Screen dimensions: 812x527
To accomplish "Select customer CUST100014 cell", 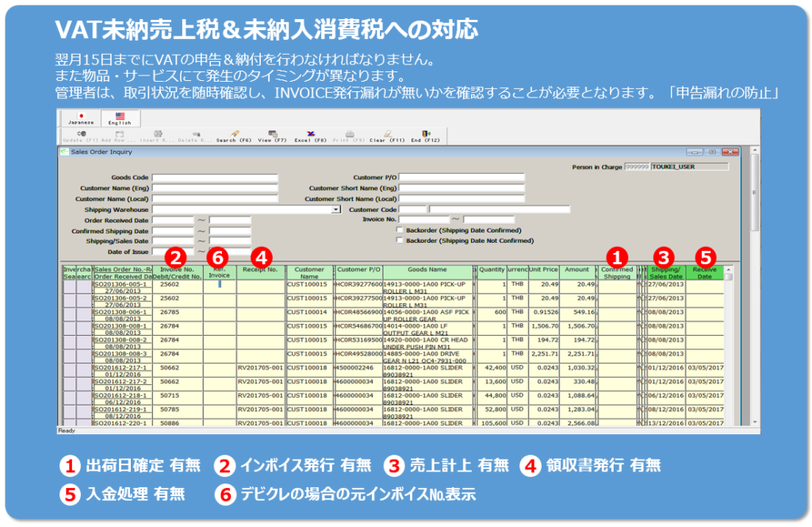I will point(309,313).
